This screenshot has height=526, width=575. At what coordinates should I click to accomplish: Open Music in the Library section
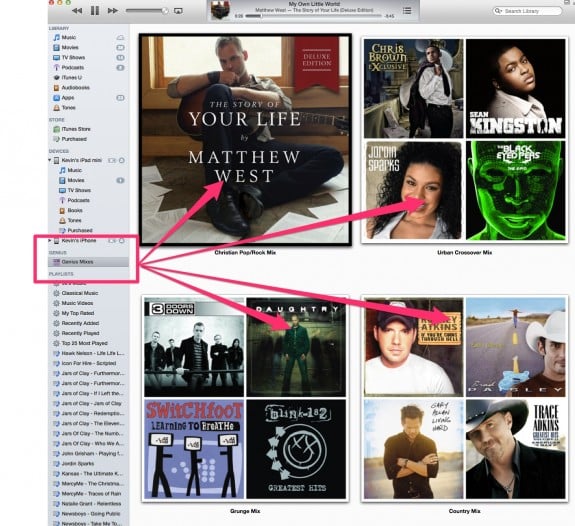(69, 37)
